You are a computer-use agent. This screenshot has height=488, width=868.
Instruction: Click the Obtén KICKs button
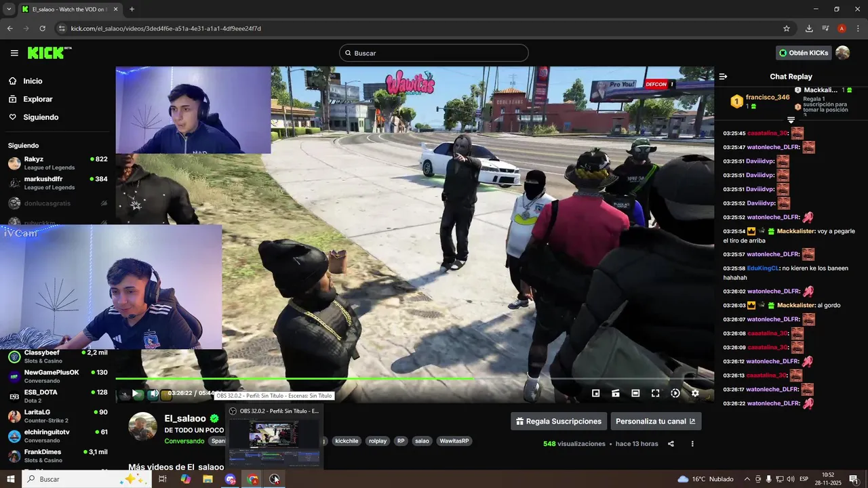point(804,53)
